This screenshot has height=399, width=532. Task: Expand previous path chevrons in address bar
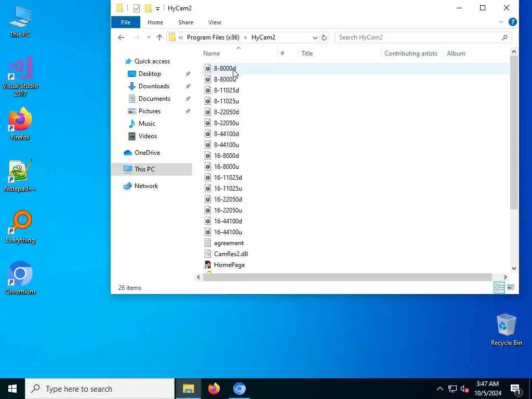click(180, 37)
